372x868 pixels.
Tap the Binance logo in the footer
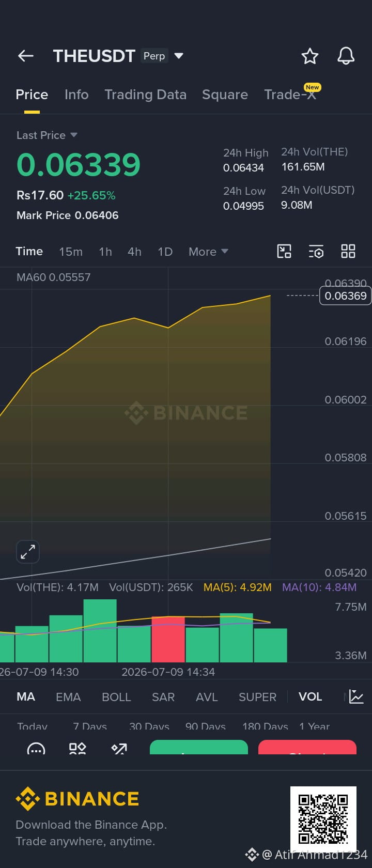78,799
